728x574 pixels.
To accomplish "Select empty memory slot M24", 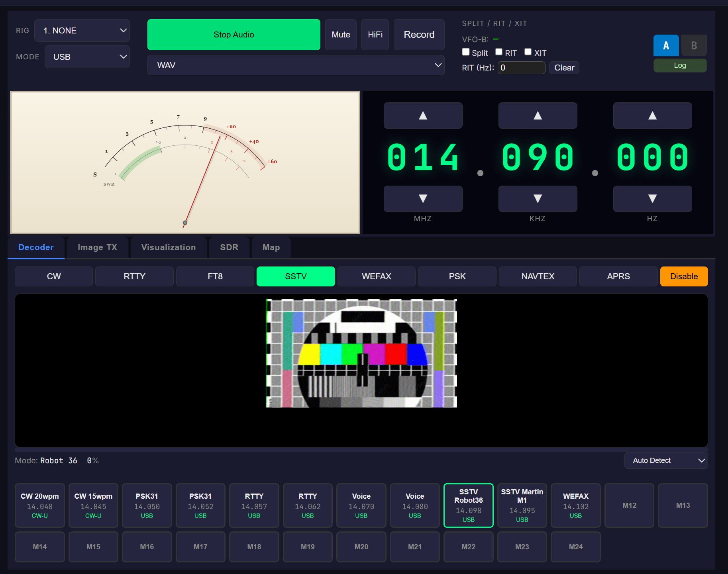I will click(576, 547).
